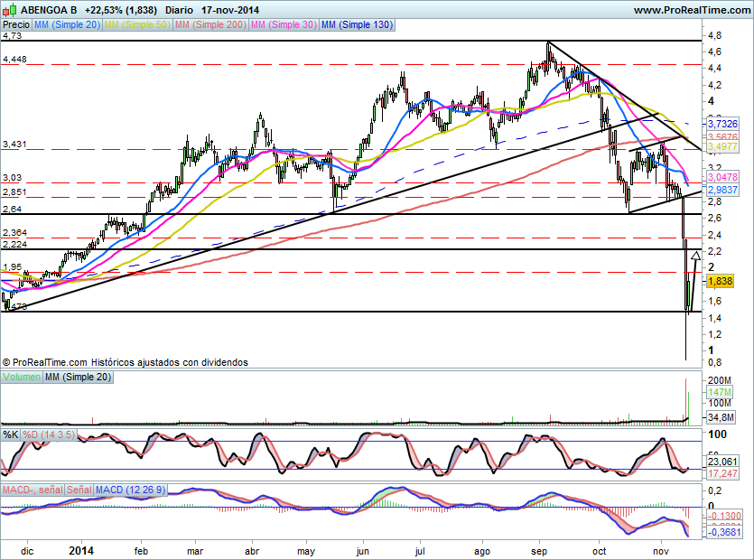Viewport: 754px width, 560px height.
Task: Click the -0,1300 MACD value tag
Action: click(x=723, y=516)
